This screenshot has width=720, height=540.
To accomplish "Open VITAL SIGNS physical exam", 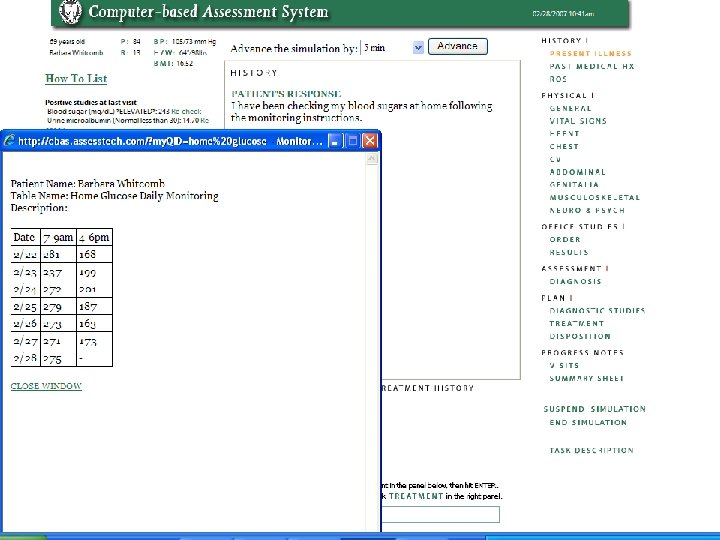I will (x=577, y=121).
